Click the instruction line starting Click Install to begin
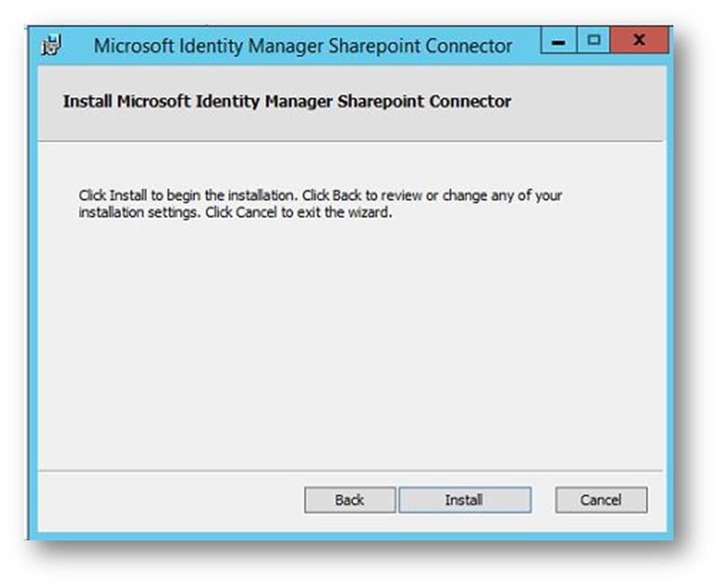The height and width of the screenshot is (588, 721). (321, 195)
